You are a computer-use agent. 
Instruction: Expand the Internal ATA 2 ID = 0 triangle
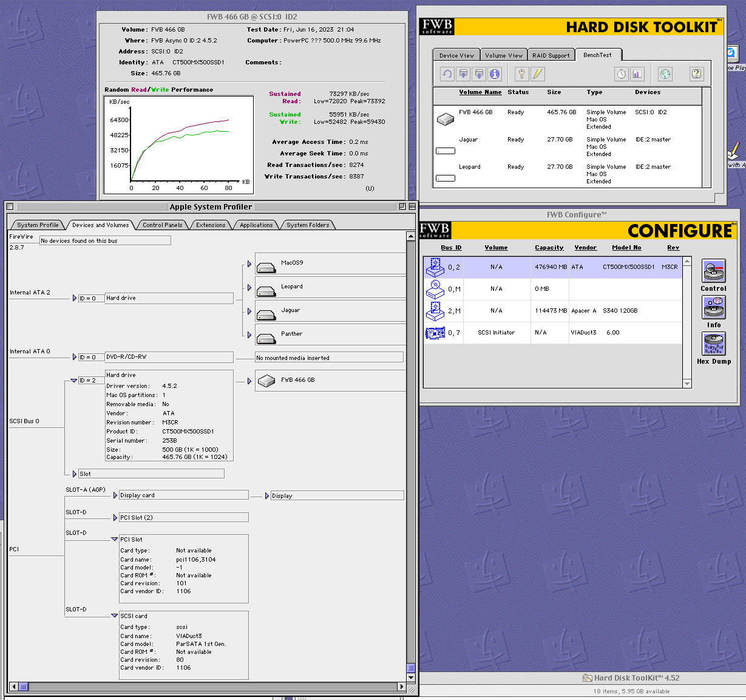(75, 298)
